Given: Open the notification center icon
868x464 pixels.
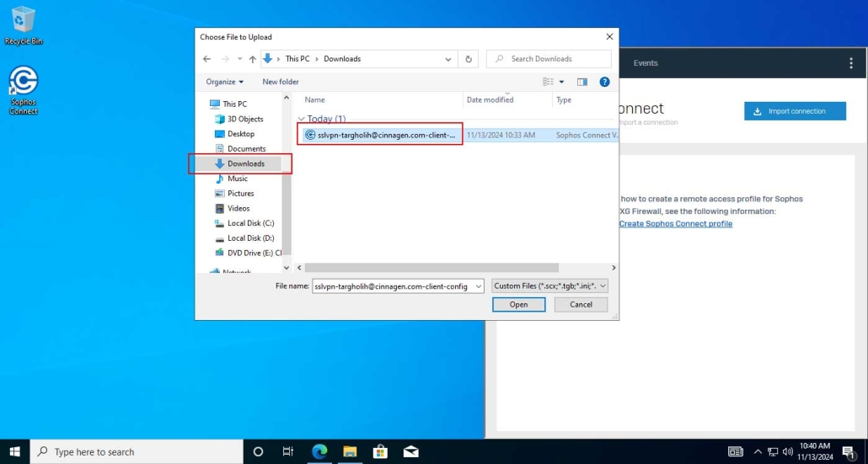Looking at the screenshot, I should point(849,452).
